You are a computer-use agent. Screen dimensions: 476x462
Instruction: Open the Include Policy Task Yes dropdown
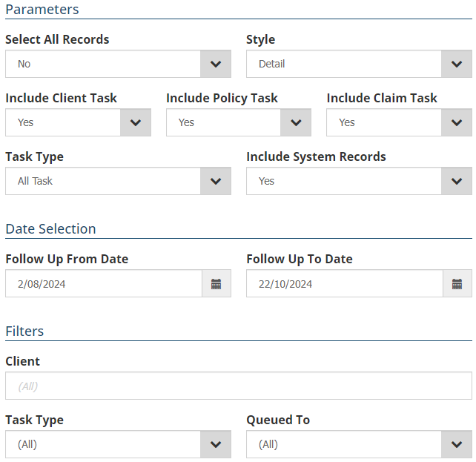(223, 122)
